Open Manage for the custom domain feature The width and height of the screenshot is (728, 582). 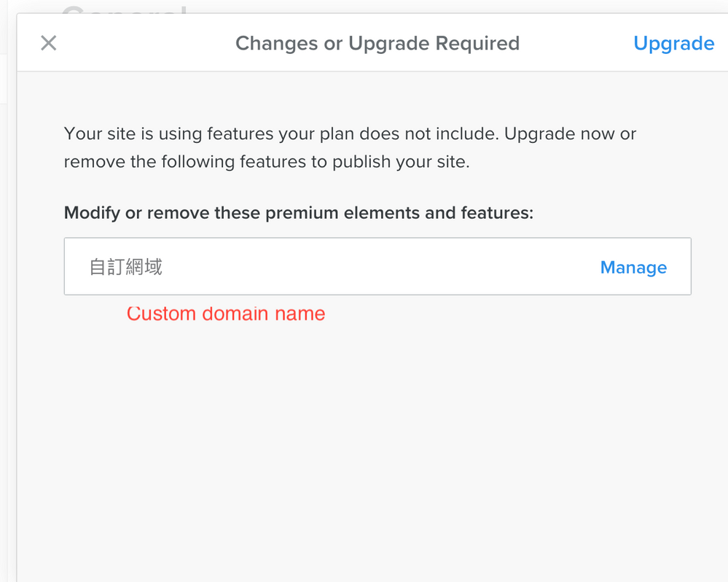pyautogui.click(x=633, y=268)
